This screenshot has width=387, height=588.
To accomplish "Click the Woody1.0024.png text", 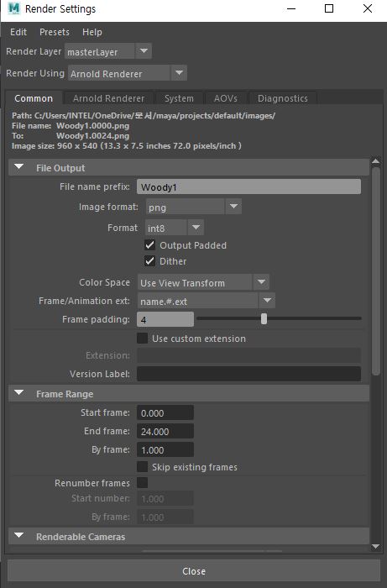I will [93, 136].
